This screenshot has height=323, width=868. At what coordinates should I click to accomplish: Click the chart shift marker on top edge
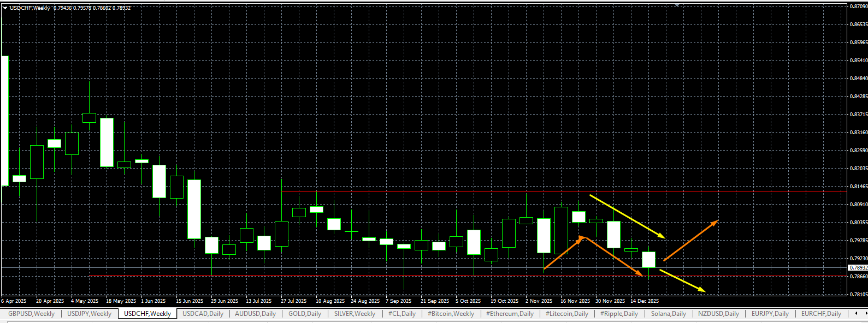click(677, 5)
